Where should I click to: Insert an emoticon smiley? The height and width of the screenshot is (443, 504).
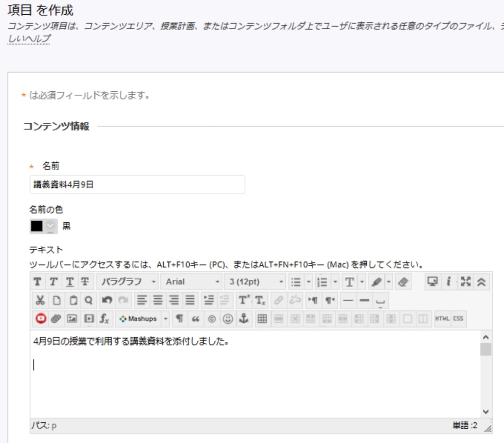(228, 319)
